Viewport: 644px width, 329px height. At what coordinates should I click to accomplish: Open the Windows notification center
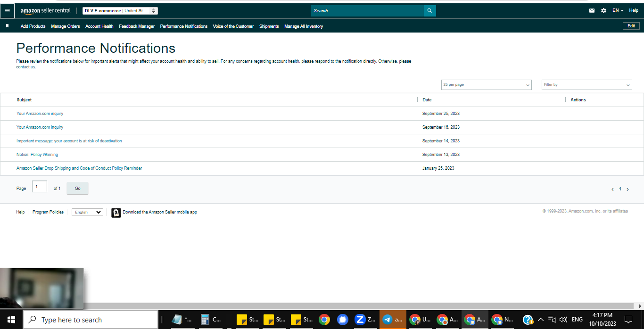[x=628, y=320]
